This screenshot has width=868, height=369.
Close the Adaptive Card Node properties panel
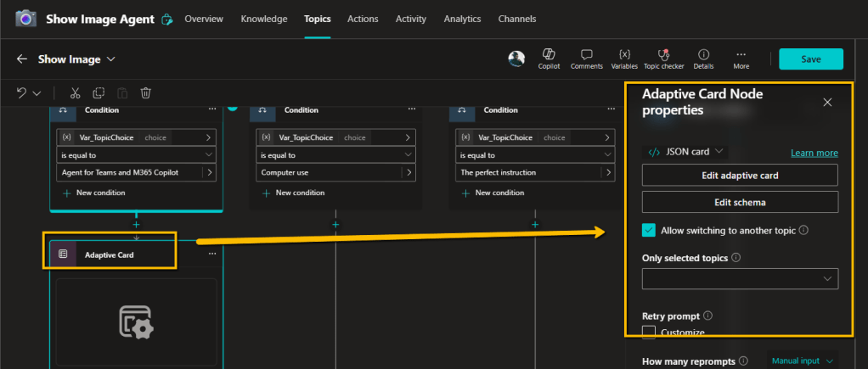click(827, 103)
